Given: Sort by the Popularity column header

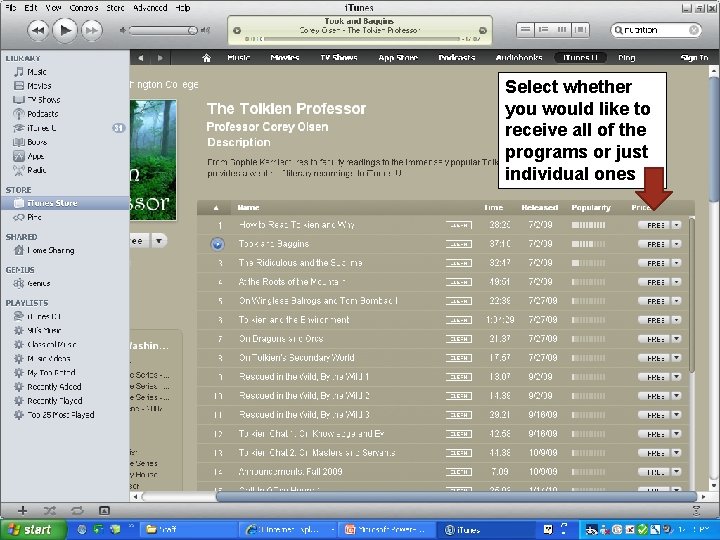Looking at the screenshot, I should (x=591, y=208).
